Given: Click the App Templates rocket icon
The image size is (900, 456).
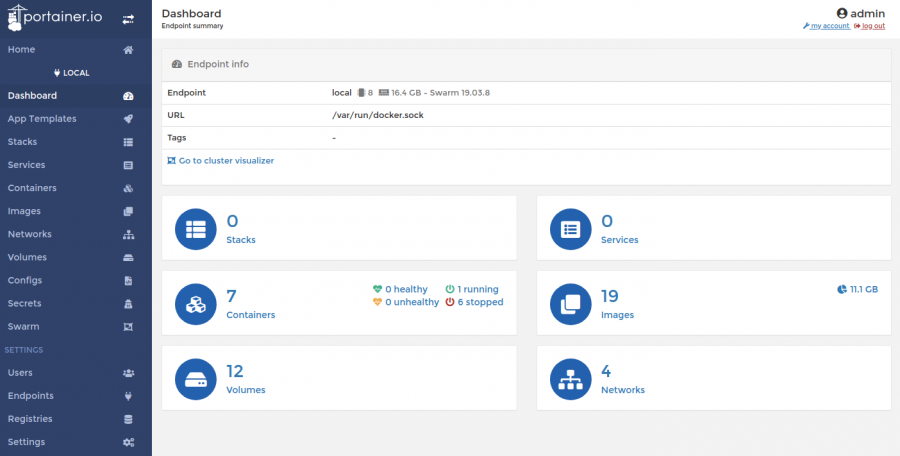Looking at the screenshot, I should (129, 119).
